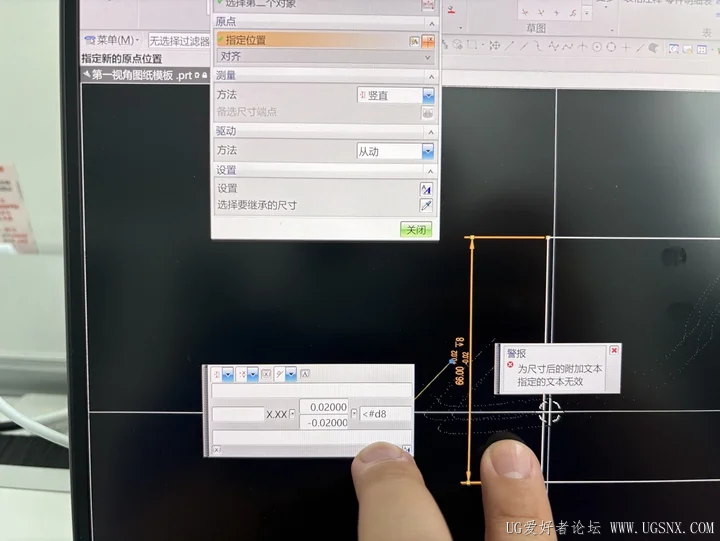Collapse the 设置 section header
The height and width of the screenshot is (541, 720).
(x=430, y=171)
